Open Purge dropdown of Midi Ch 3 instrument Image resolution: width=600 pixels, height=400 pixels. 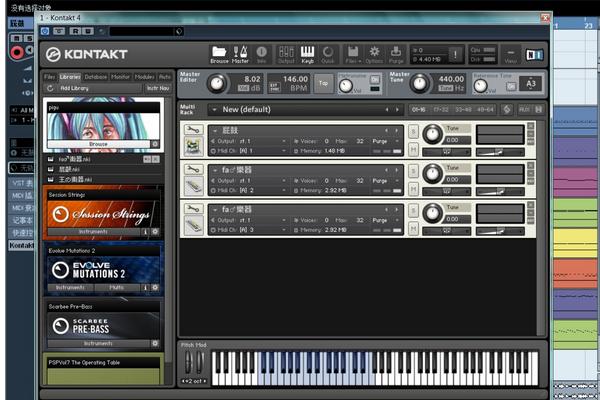coord(397,220)
